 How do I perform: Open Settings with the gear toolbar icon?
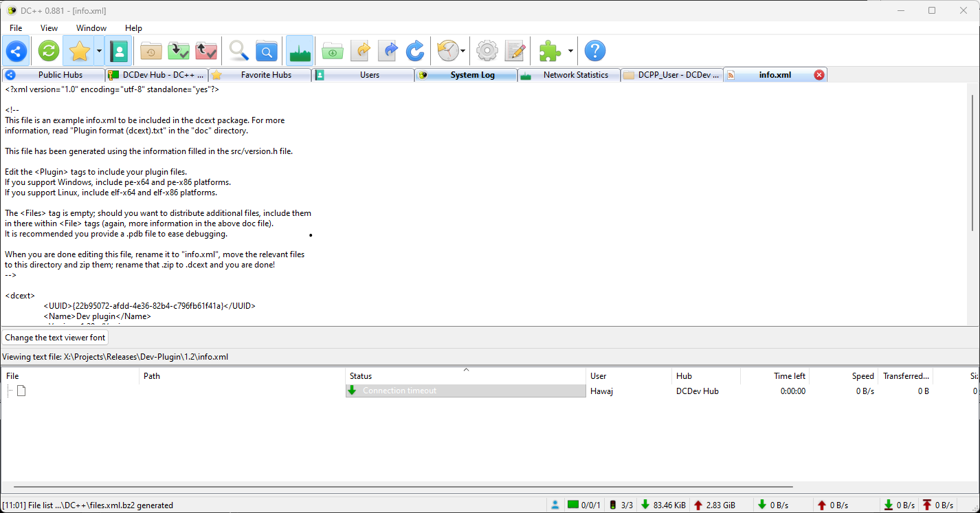click(x=487, y=51)
